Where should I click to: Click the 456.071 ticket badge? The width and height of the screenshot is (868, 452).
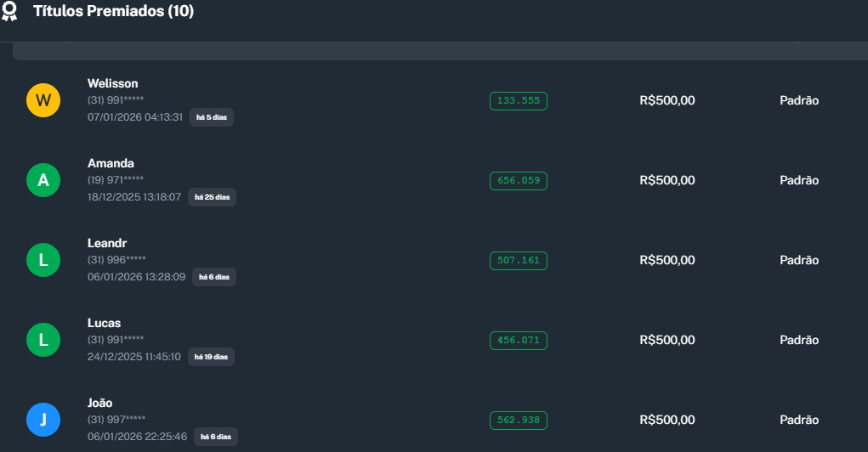519,340
